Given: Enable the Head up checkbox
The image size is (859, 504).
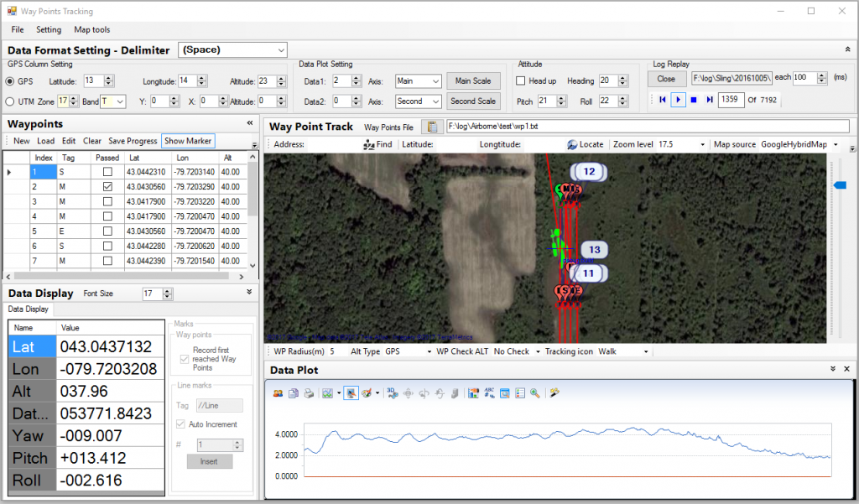Looking at the screenshot, I should 521,81.
